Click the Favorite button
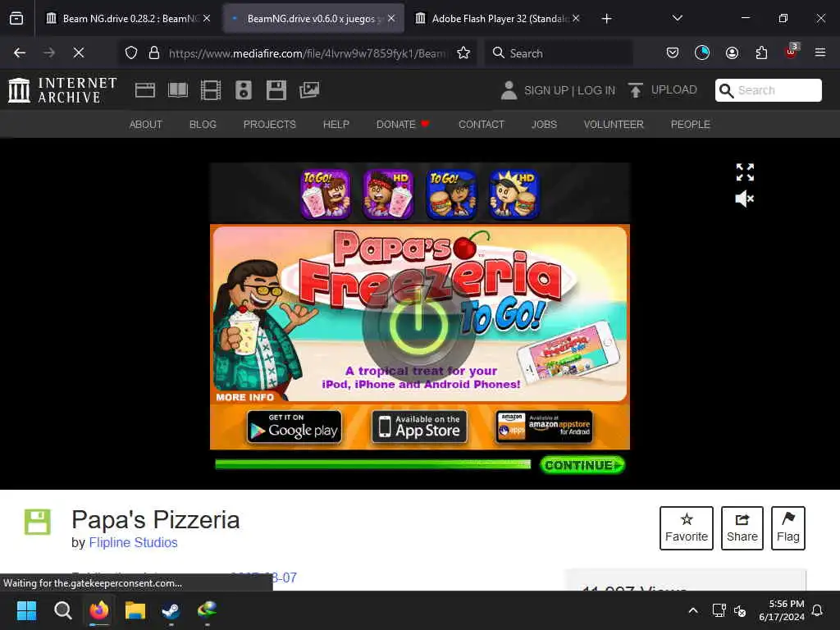840x630 pixels. [x=687, y=527]
